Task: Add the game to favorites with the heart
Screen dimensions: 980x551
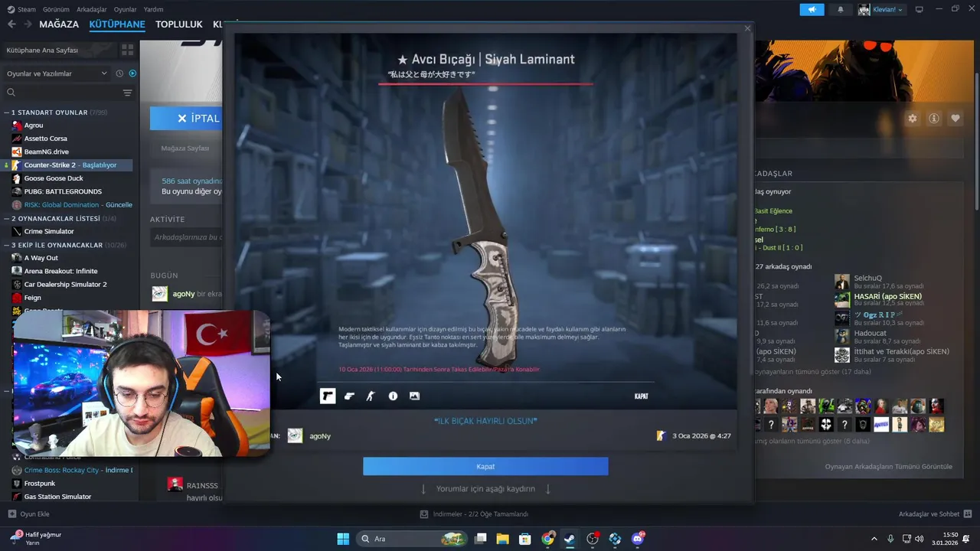Action: point(955,119)
